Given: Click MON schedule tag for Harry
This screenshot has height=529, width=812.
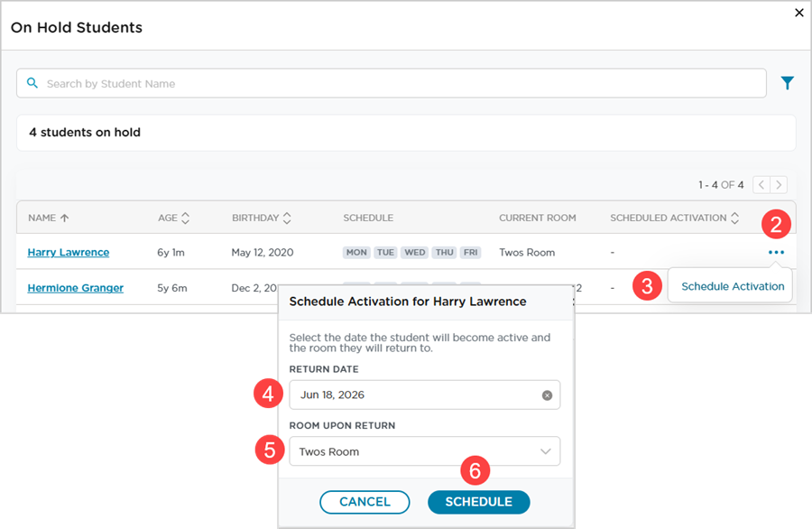Looking at the screenshot, I should point(356,253).
